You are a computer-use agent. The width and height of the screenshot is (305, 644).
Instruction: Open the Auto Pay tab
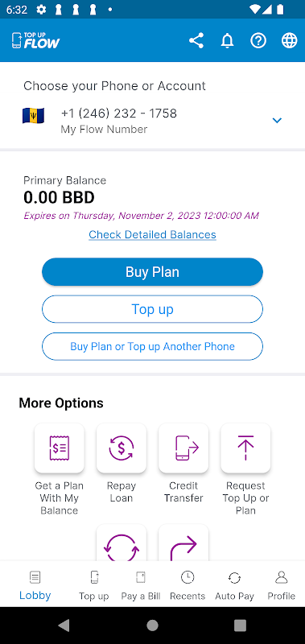(x=234, y=585)
